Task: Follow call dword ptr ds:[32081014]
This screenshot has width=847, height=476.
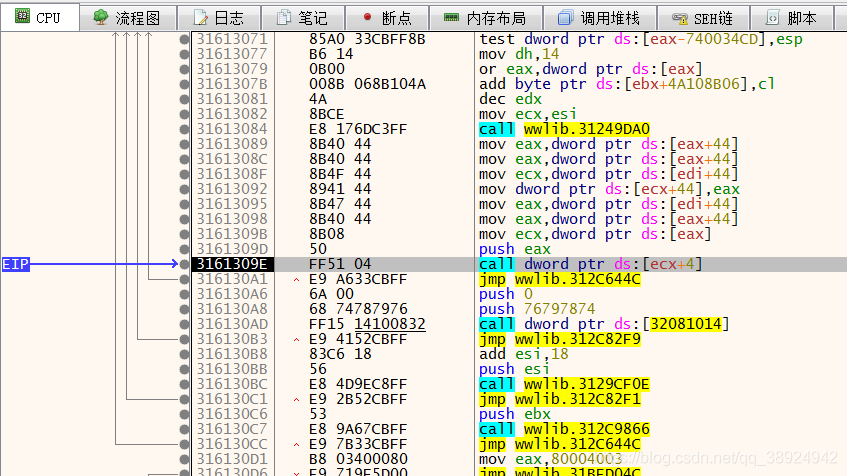Action: click(604, 324)
